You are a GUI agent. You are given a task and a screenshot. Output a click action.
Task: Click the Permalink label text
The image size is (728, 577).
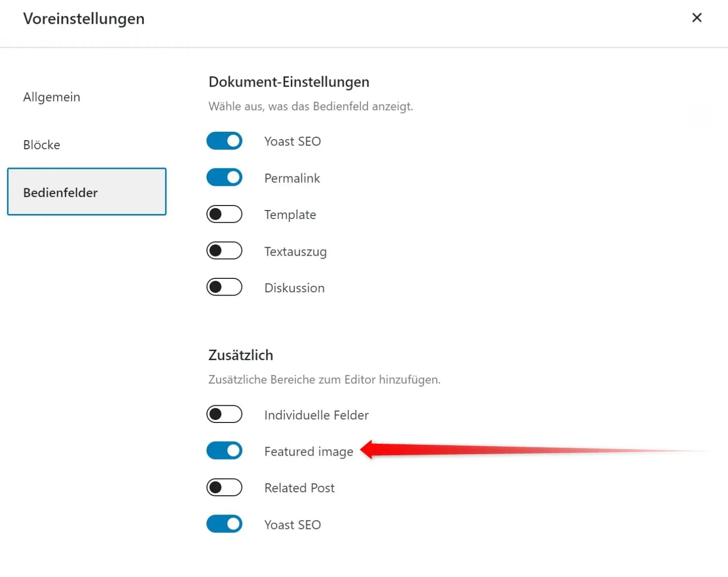pos(292,178)
